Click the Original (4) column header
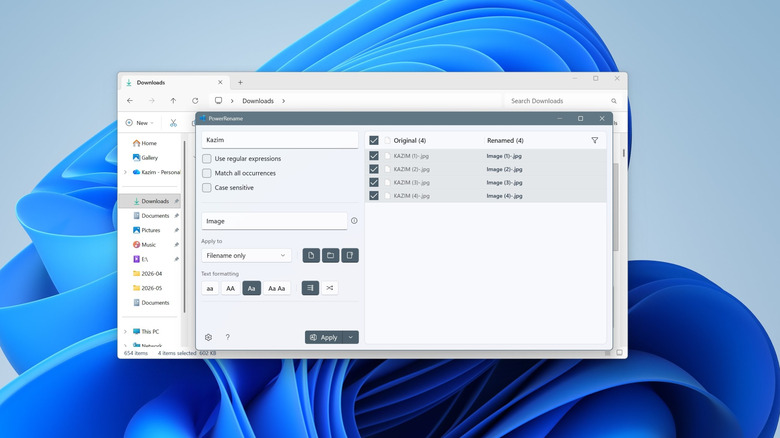The image size is (780, 438). 409,140
